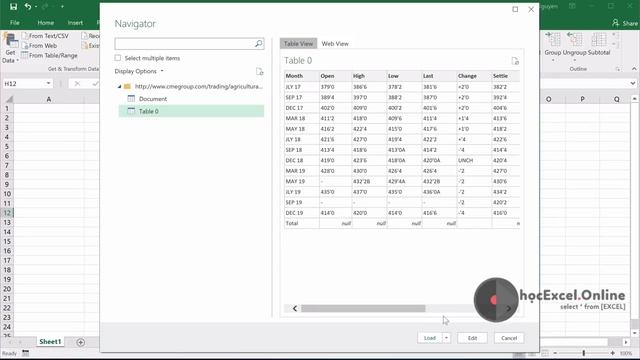Click the MAR 19 row month cell
The height and width of the screenshot is (360, 640).
coord(302,171)
